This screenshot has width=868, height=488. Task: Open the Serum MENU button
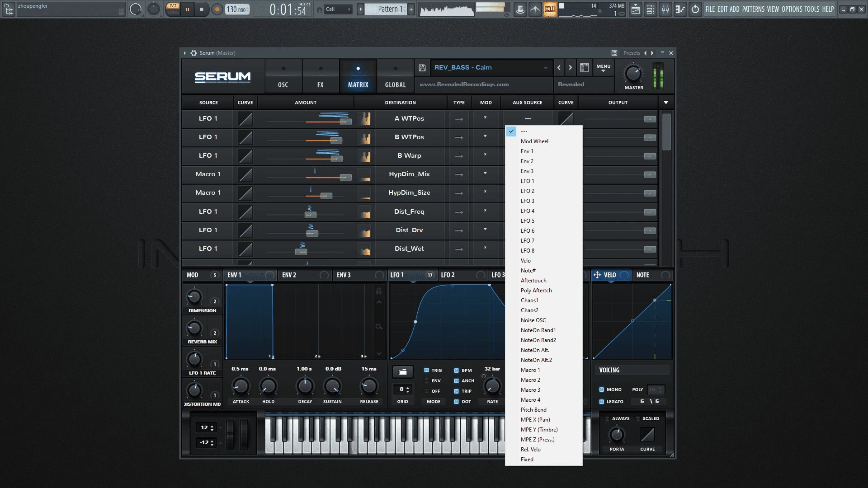tap(604, 68)
